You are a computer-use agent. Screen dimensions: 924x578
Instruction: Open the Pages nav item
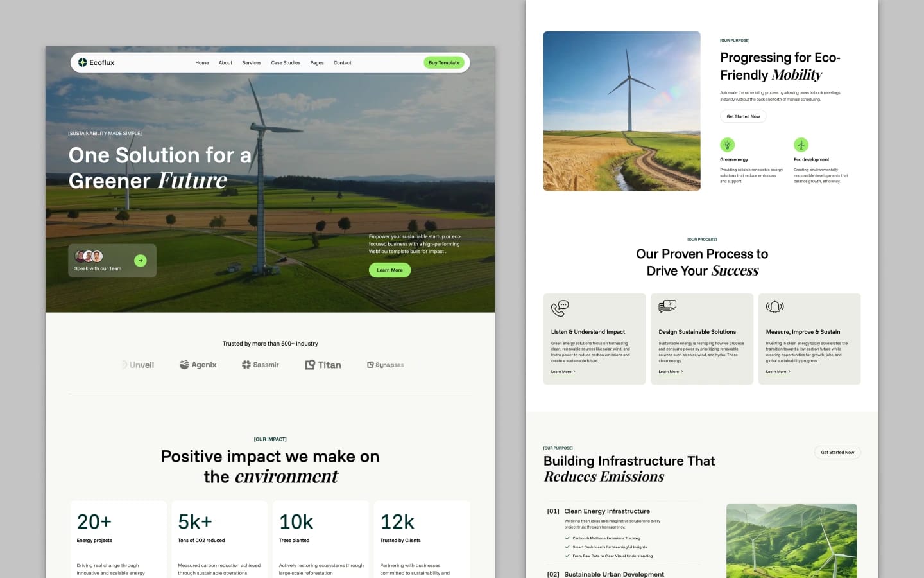point(317,63)
